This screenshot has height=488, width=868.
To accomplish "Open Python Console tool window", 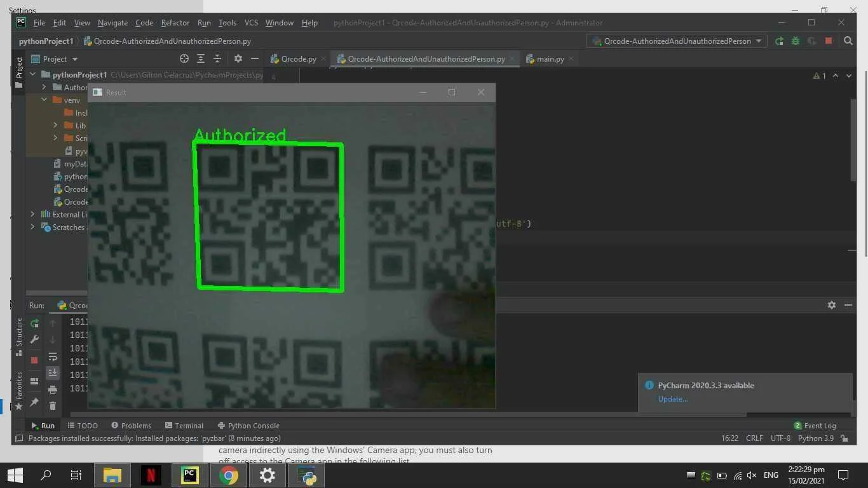I will [x=248, y=426].
